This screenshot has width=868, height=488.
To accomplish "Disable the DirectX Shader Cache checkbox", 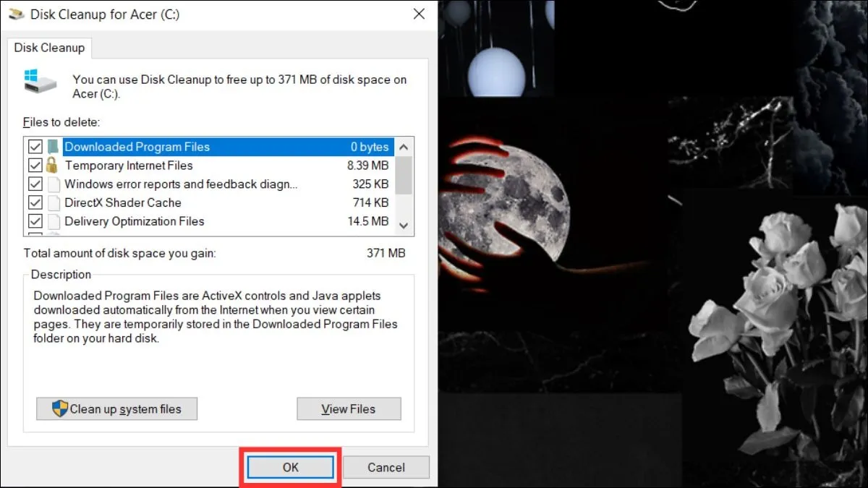I will [35, 203].
